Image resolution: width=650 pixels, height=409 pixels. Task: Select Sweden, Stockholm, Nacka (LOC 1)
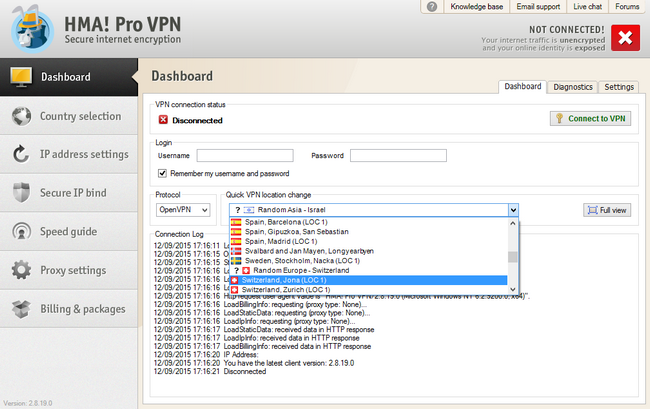pos(369,261)
